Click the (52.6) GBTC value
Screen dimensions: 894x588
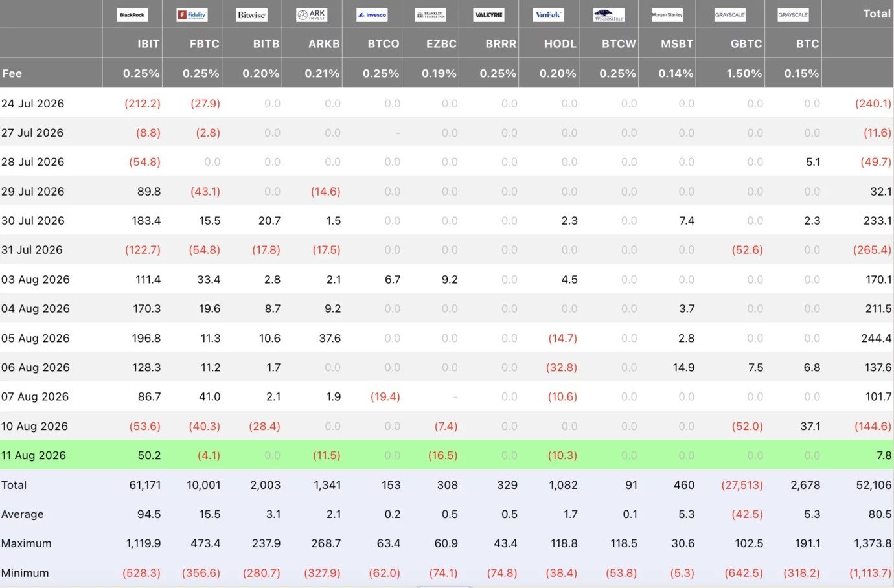coord(747,250)
